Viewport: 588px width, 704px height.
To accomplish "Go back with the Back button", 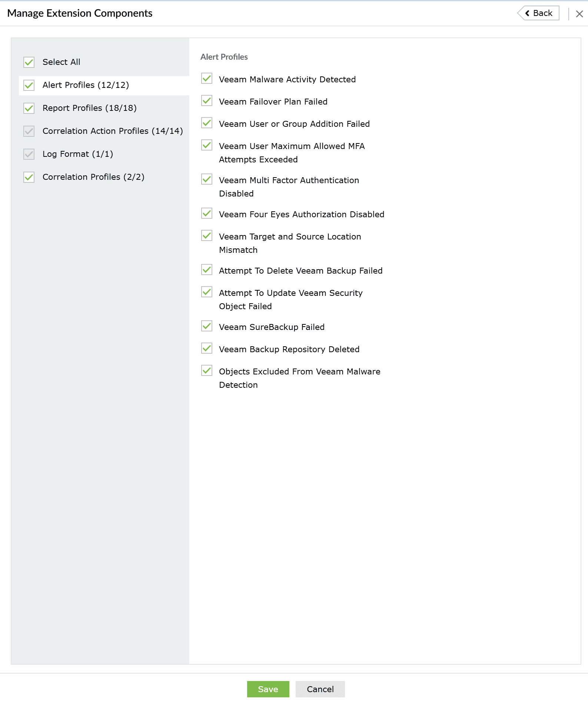I will pyautogui.click(x=538, y=13).
